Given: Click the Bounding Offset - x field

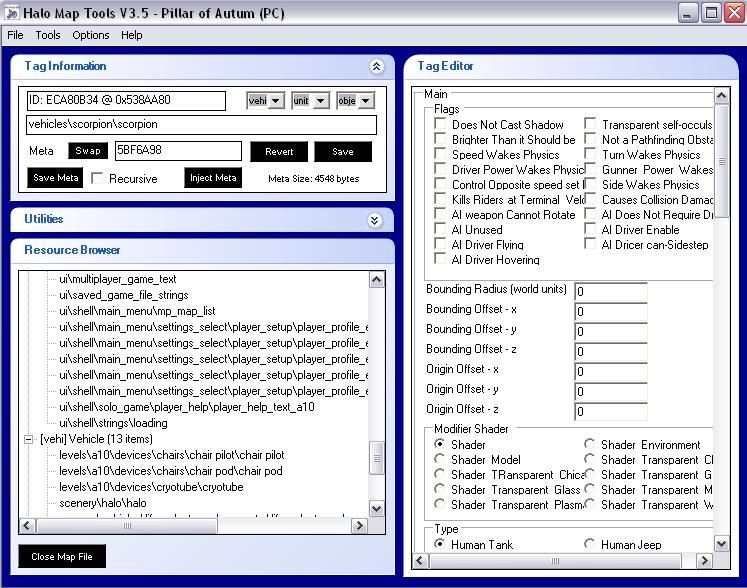Looking at the screenshot, I should (611, 311).
